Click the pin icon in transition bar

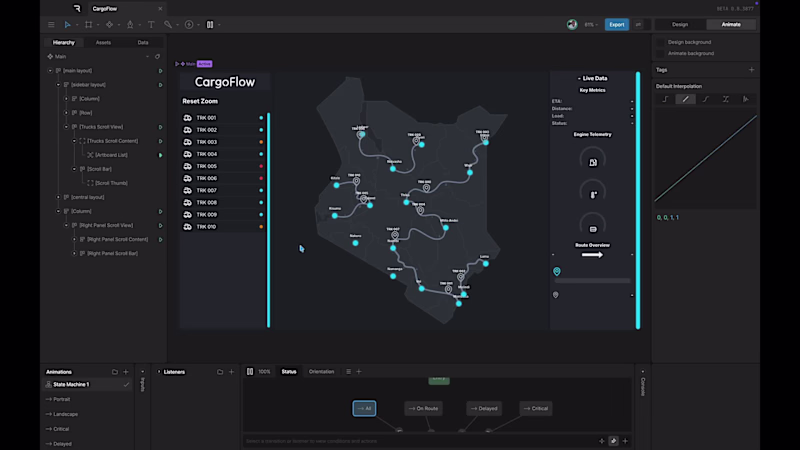[613, 441]
